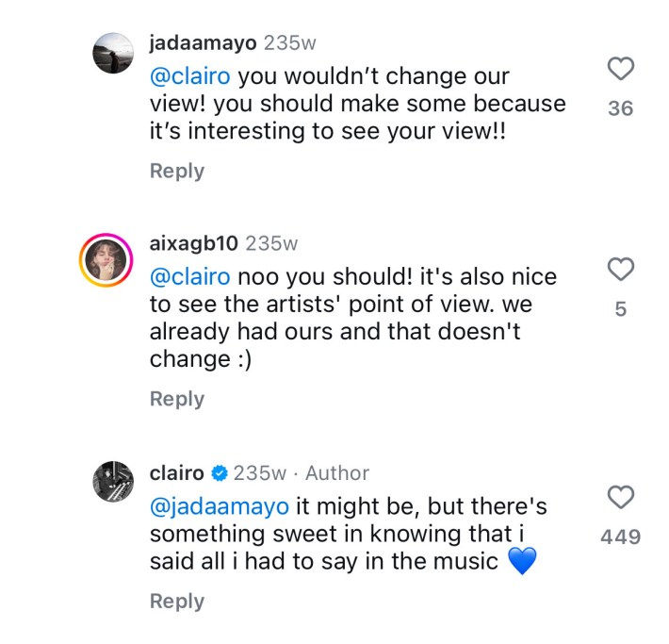View the 36 likes count
Viewport: 669px width, 644px height.
(620, 108)
